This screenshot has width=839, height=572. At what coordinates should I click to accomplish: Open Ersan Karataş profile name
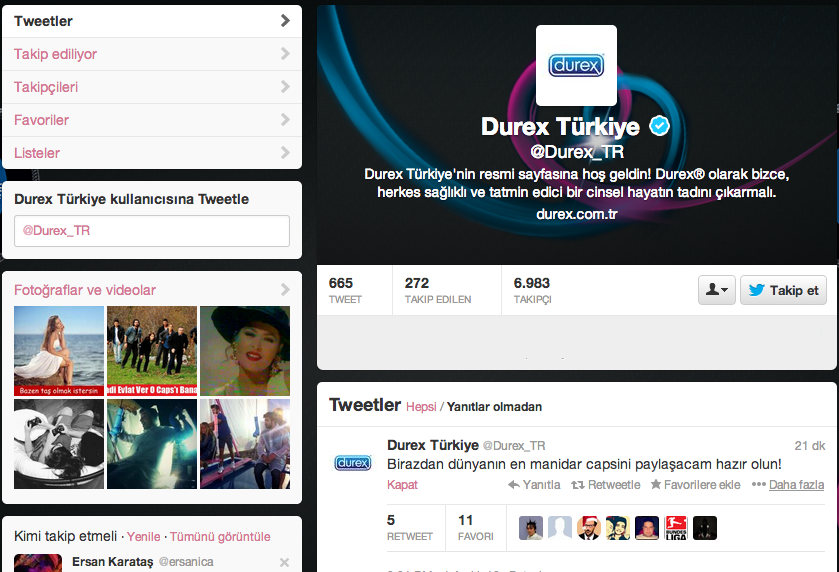tap(112, 562)
